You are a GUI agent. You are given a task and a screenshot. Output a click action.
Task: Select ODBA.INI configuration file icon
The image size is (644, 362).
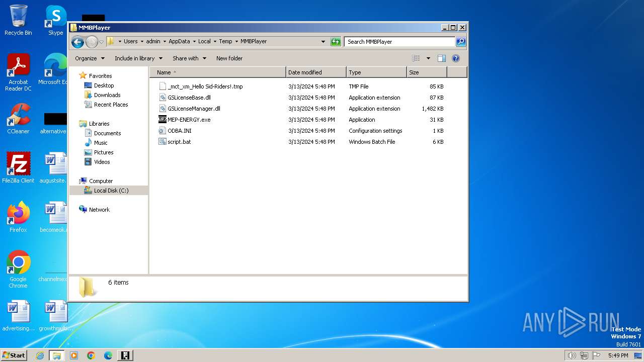[x=163, y=131]
